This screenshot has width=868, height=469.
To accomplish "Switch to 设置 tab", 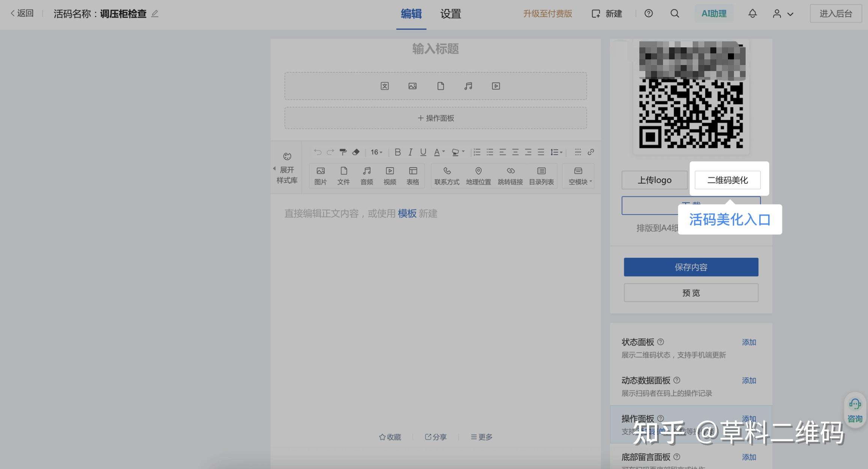I will click(451, 14).
